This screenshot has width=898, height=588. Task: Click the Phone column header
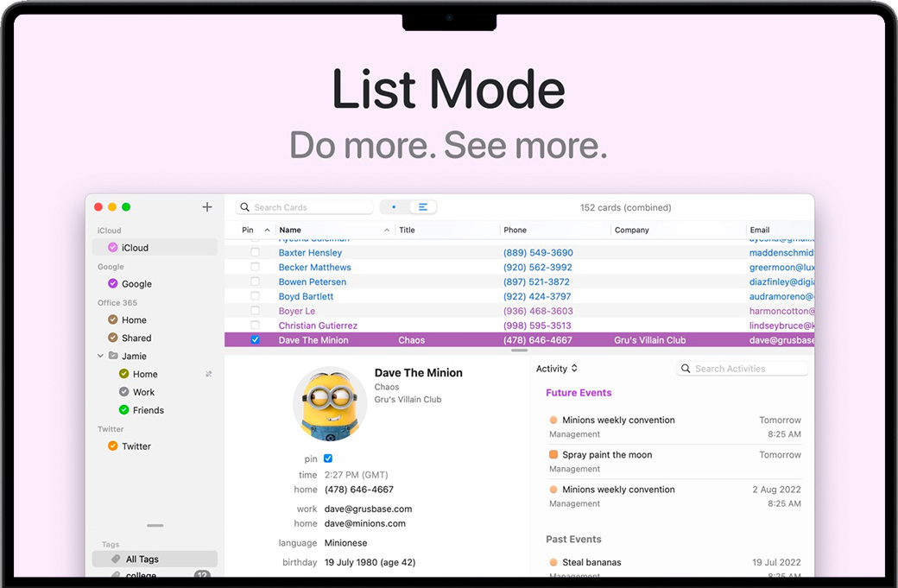(x=515, y=231)
